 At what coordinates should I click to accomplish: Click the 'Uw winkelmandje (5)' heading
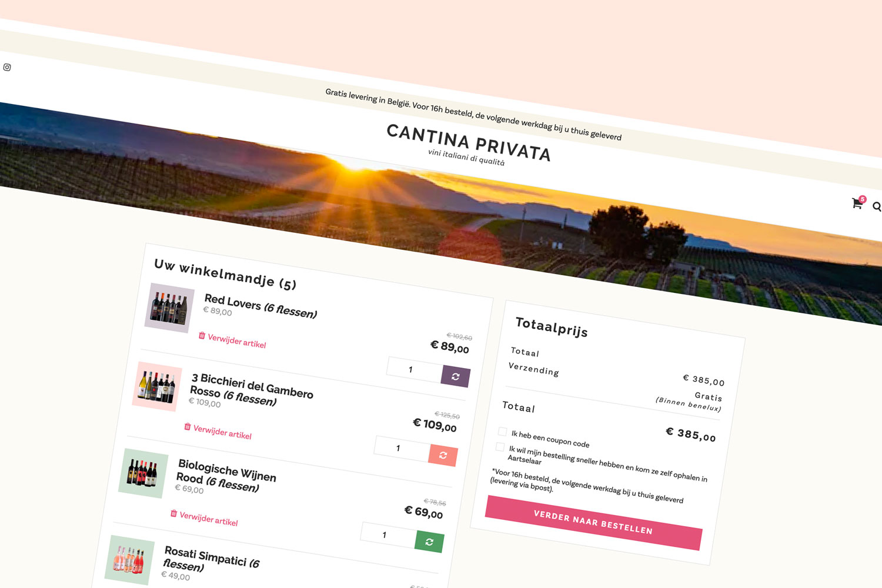225,273
